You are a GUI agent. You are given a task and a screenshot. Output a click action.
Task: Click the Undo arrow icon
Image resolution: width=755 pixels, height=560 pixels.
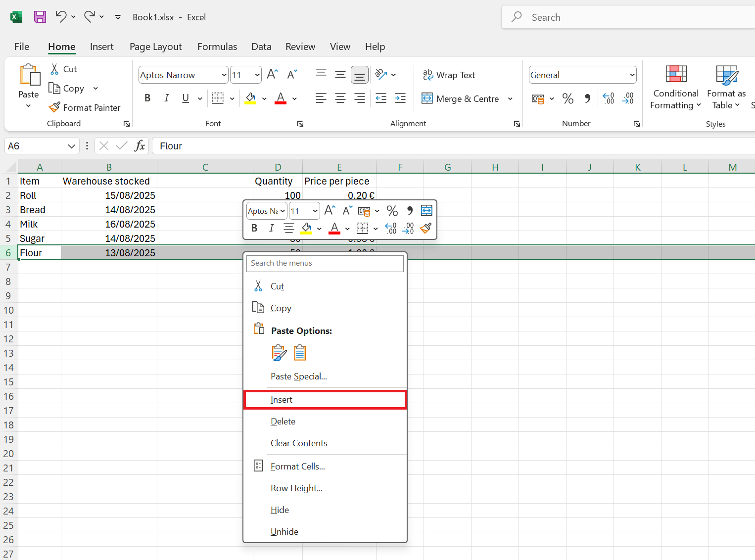point(61,17)
